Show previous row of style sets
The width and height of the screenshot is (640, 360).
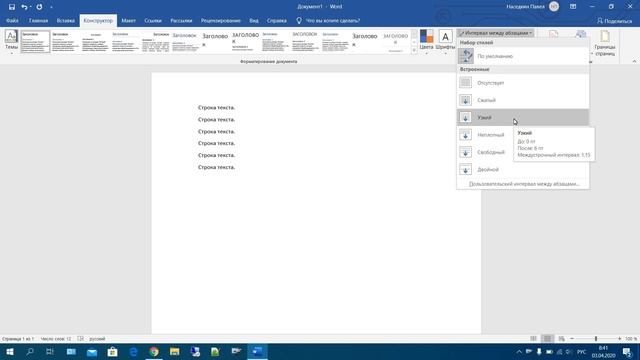point(414,34)
